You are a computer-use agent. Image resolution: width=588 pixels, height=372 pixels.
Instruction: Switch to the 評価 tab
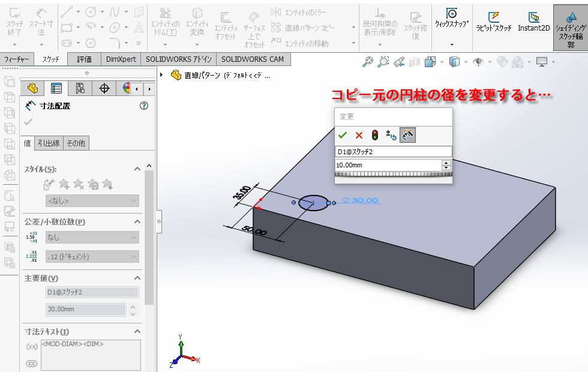coord(85,59)
